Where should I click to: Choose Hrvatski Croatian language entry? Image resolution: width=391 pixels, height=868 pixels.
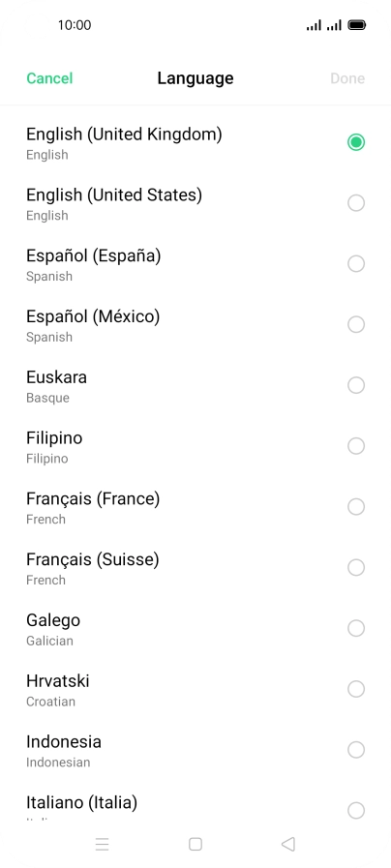[x=195, y=689]
